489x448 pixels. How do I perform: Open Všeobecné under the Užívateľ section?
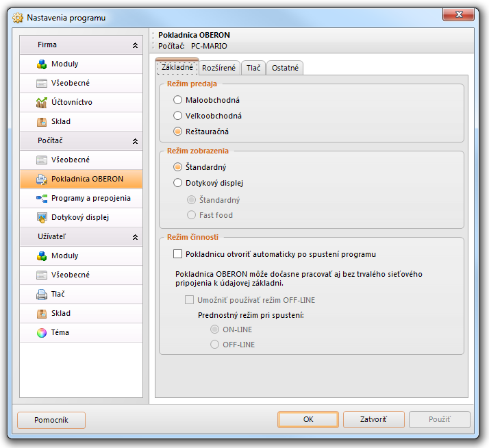70,275
